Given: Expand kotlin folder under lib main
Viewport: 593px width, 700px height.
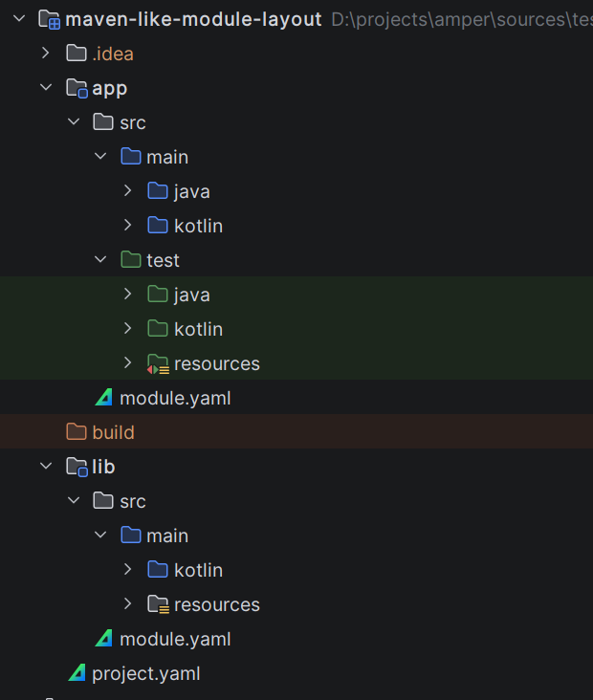Looking at the screenshot, I should (127, 570).
